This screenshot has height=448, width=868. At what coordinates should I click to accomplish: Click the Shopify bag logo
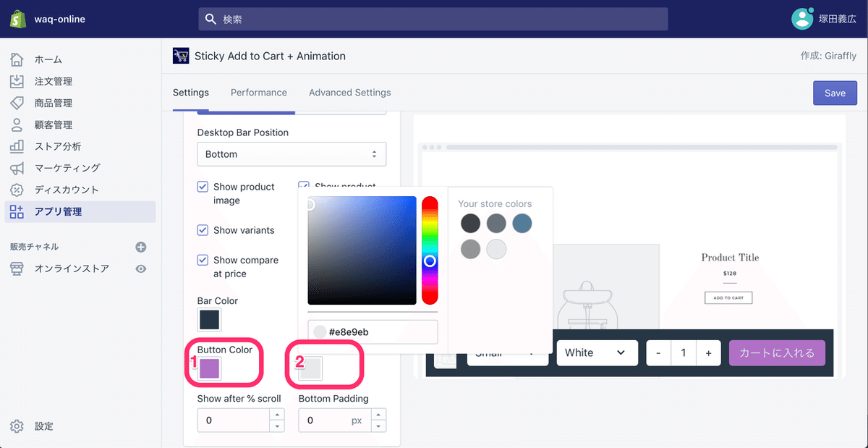pyautogui.click(x=19, y=19)
